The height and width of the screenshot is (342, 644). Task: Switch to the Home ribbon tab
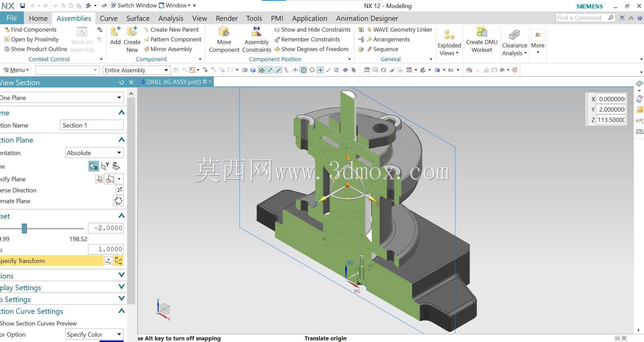(x=38, y=18)
